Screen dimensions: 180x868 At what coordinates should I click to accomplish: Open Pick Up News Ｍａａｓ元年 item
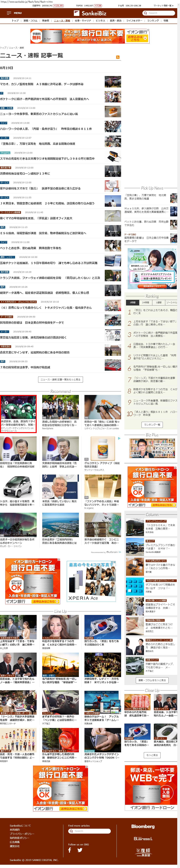point(147,210)
